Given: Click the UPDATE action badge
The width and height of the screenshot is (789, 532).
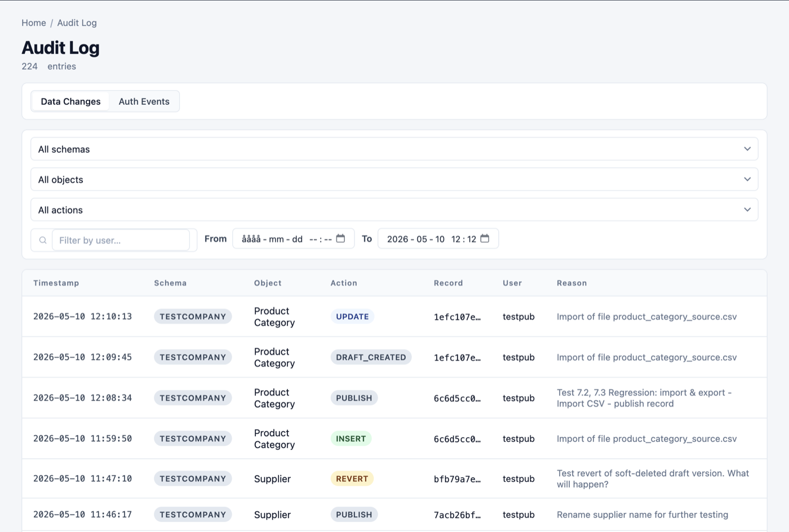Looking at the screenshot, I should [x=352, y=317].
